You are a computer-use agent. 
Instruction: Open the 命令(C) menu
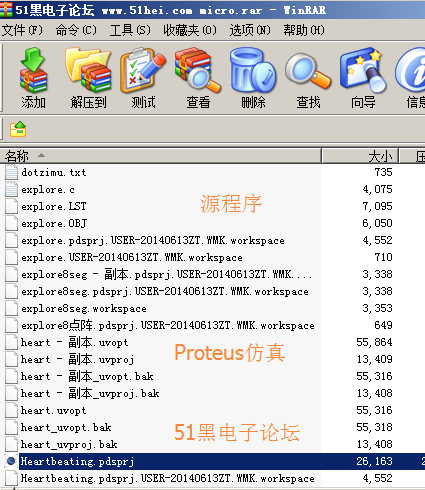[76, 30]
